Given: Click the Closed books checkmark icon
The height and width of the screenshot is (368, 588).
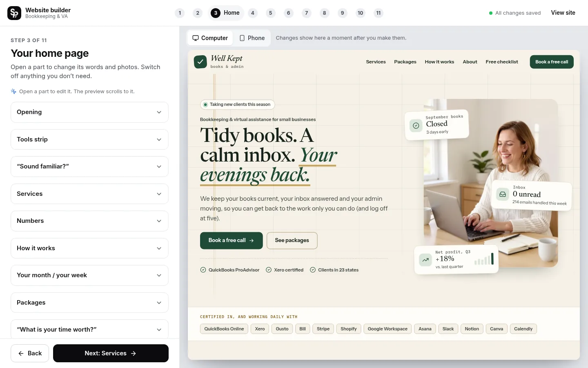Looking at the screenshot, I should [x=416, y=126].
